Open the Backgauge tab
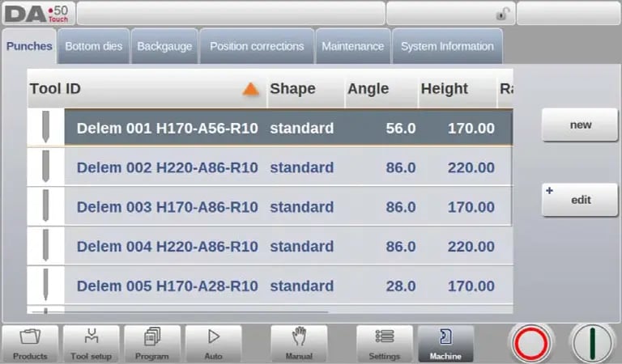Screen dimensions: 622x364 [x=164, y=47]
